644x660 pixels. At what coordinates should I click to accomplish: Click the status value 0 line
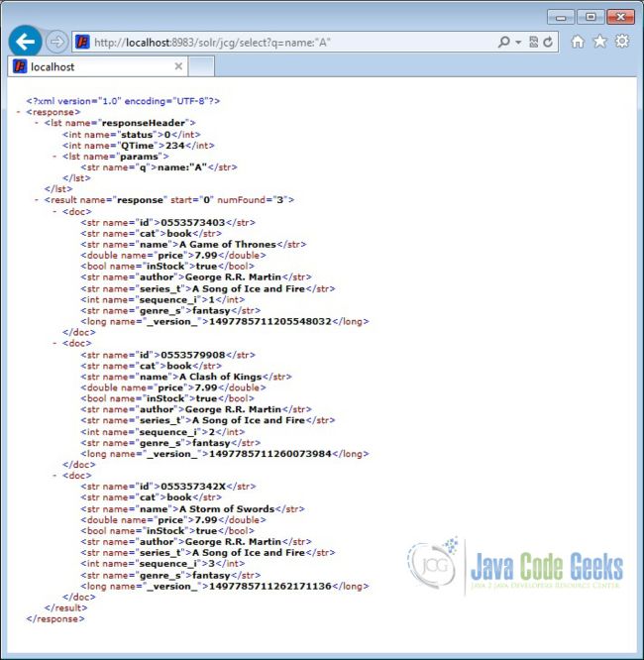pyautogui.click(x=132, y=135)
